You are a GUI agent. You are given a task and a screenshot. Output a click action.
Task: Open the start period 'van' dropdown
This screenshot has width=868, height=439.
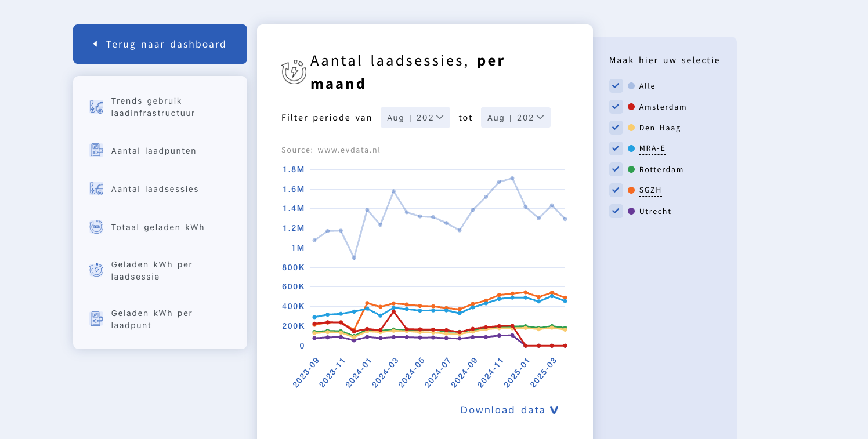[x=415, y=118]
